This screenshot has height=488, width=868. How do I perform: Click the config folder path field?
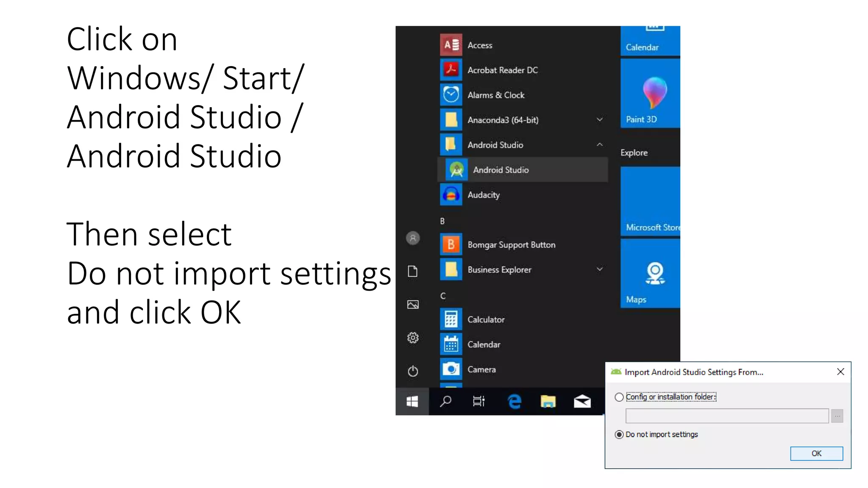[x=727, y=416]
